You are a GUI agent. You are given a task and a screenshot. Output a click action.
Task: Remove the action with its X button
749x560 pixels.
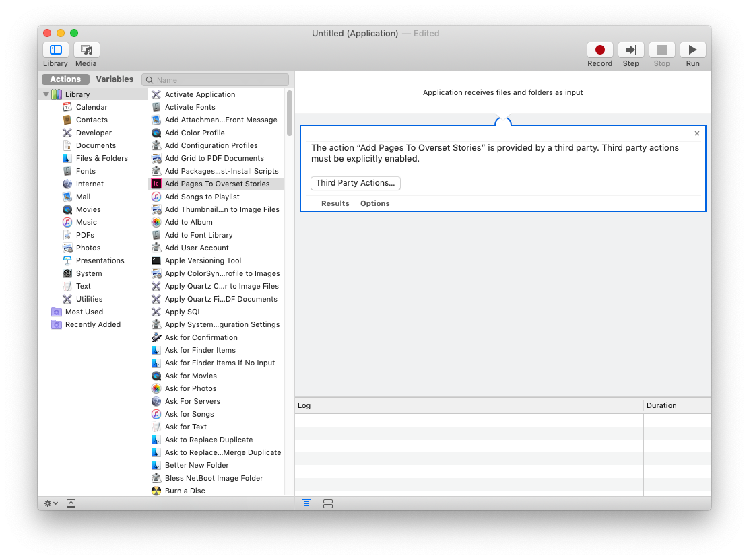point(697,133)
